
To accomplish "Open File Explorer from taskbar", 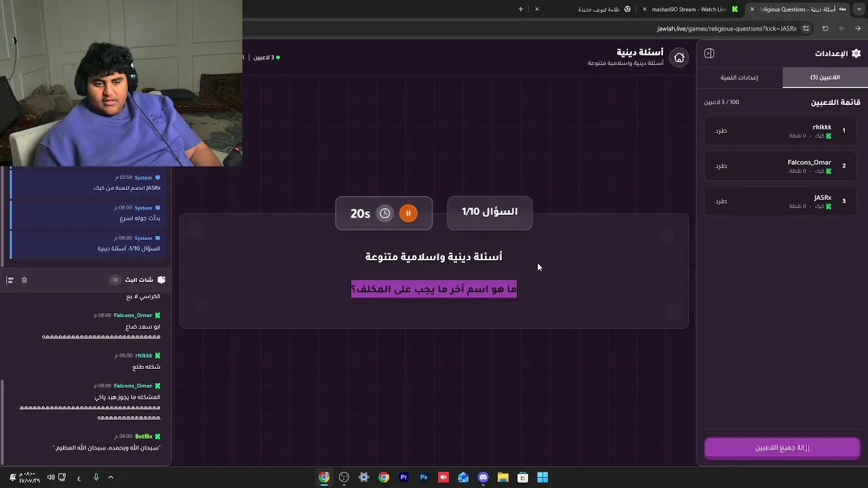I will click(503, 478).
